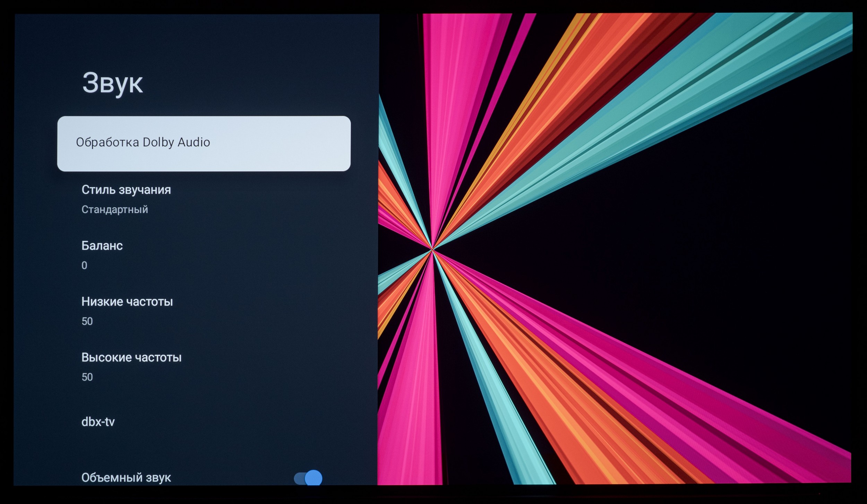Viewport: 867px width, 504px height.
Task: Click the Стандартный sound style value
Action: 114,209
